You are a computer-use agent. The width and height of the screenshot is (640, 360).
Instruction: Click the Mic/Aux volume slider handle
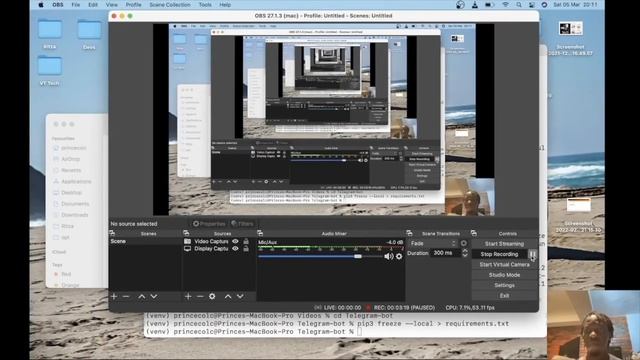pos(358,256)
